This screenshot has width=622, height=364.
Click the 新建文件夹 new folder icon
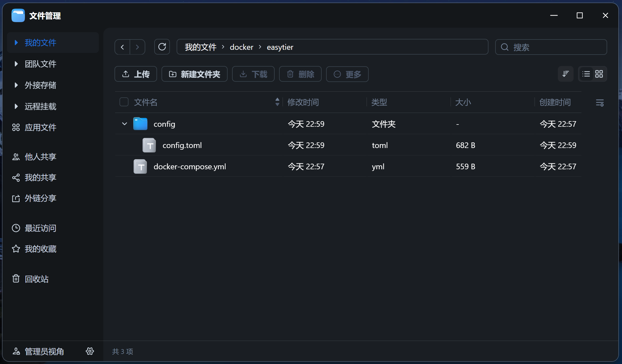coord(172,74)
